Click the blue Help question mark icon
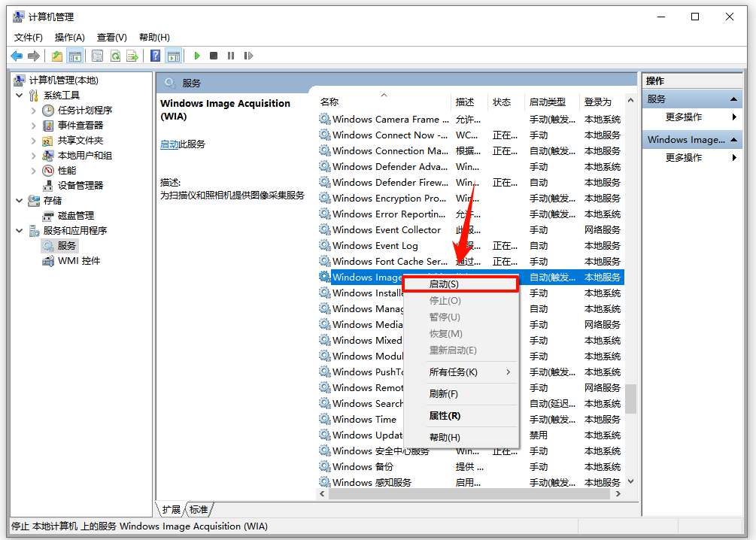756x540 pixels. click(155, 56)
